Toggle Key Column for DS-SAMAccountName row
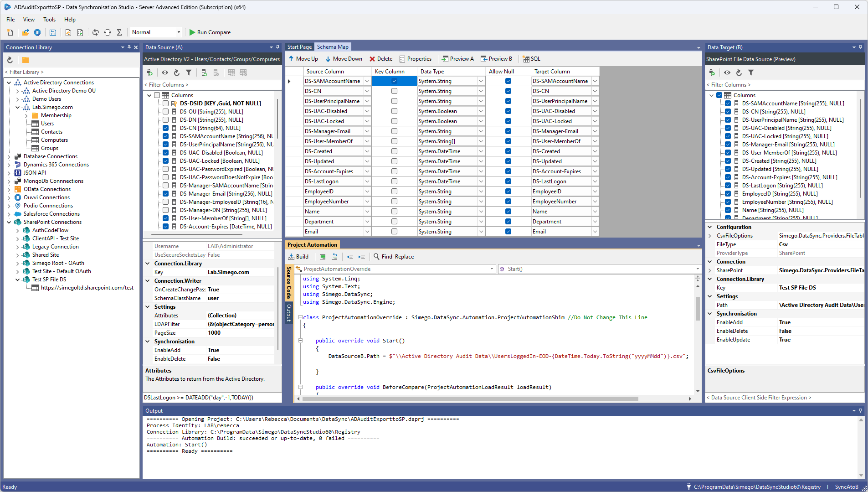This screenshot has height=492, width=868. point(394,81)
